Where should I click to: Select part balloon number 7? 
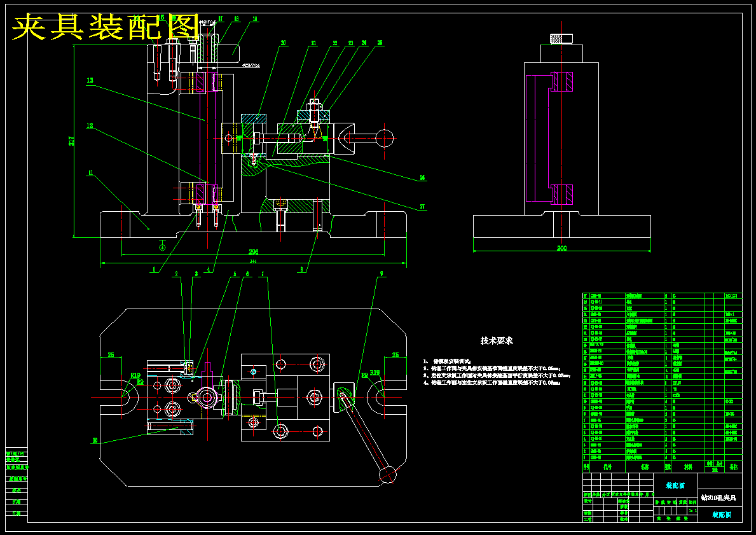[x=263, y=274]
